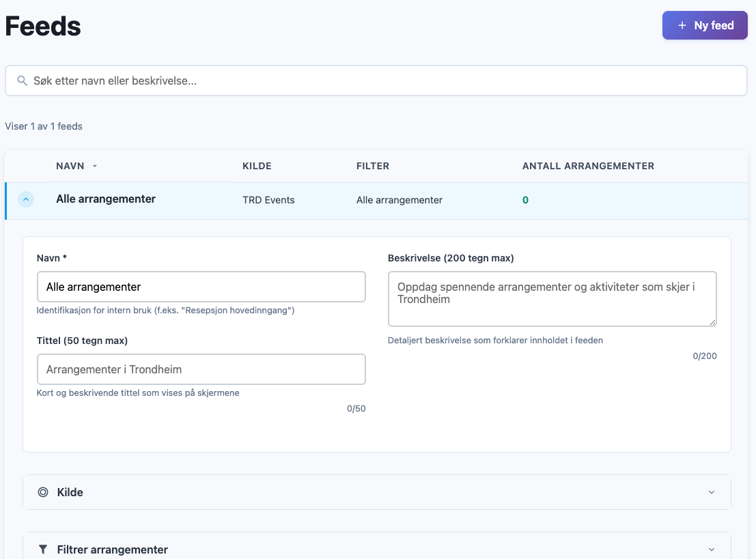Open the Kilde section title
Image resolution: width=756 pixels, height=559 pixels.
pyautogui.click(x=70, y=492)
